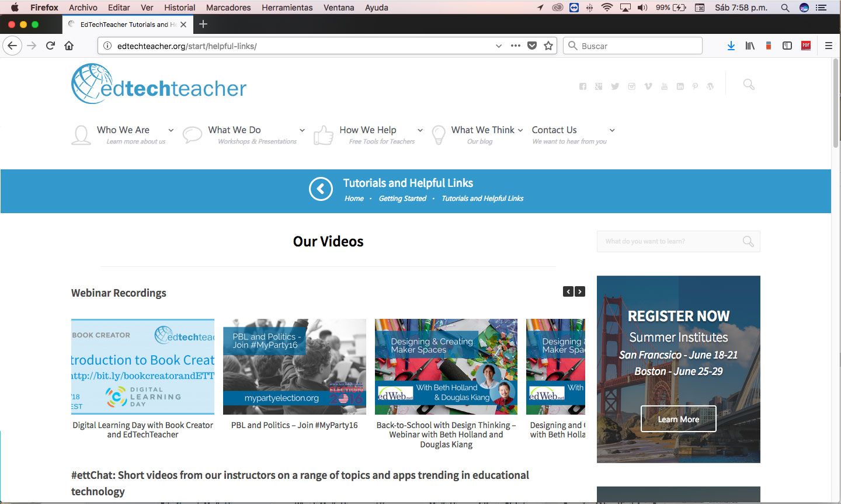Viewport: 841px width, 504px height.
Task: Click the address bar URL
Action: (187, 46)
